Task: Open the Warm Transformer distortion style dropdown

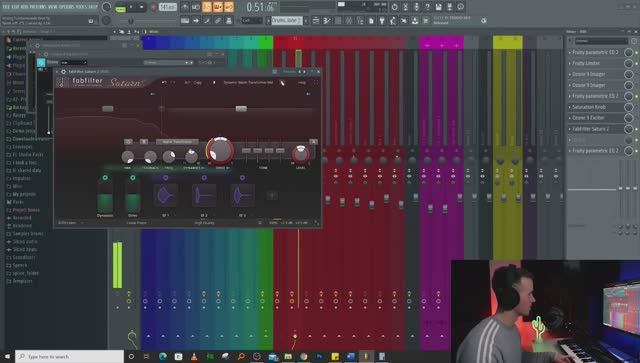Action: pyautogui.click(x=177, y=142)
